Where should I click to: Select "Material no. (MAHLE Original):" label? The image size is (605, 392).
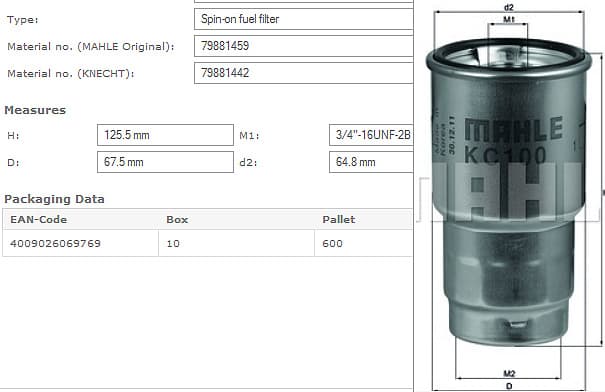tap(91, 47)
